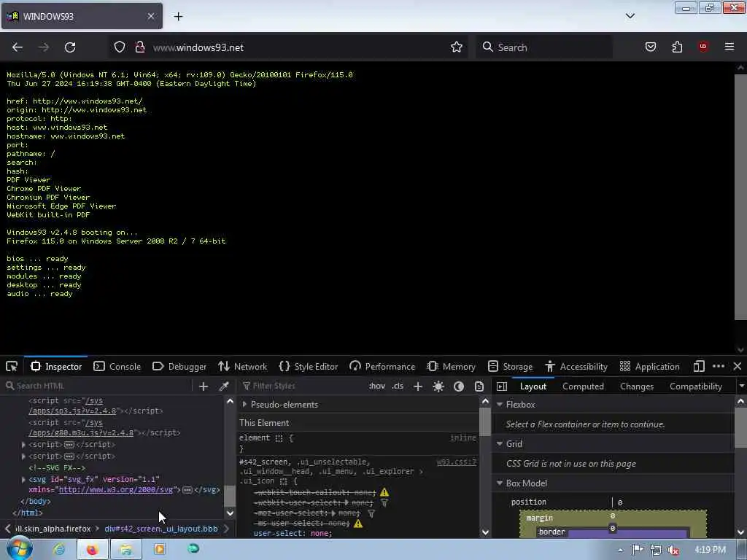Viewport: 747px width, 560px height.
Task: Reload the windows93 page
Action: pyautogui.click(x=70, y=47)
